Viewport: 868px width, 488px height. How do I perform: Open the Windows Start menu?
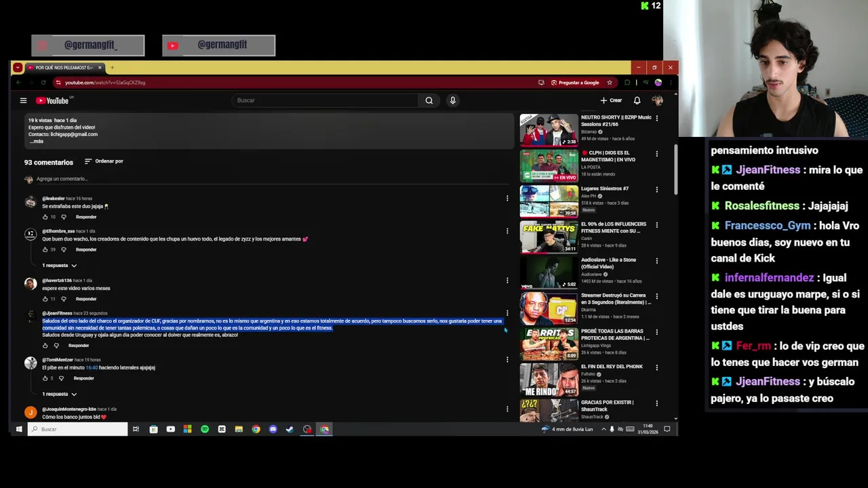[x=19, y=429]
